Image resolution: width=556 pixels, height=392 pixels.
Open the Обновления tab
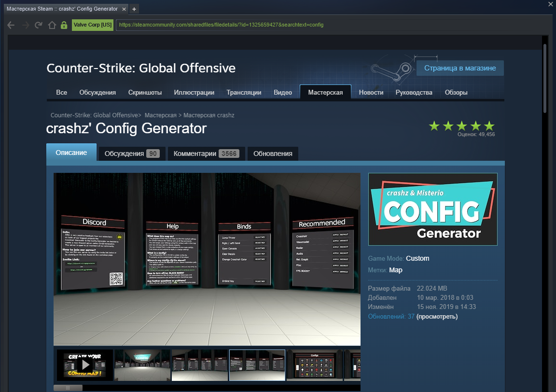273,154
